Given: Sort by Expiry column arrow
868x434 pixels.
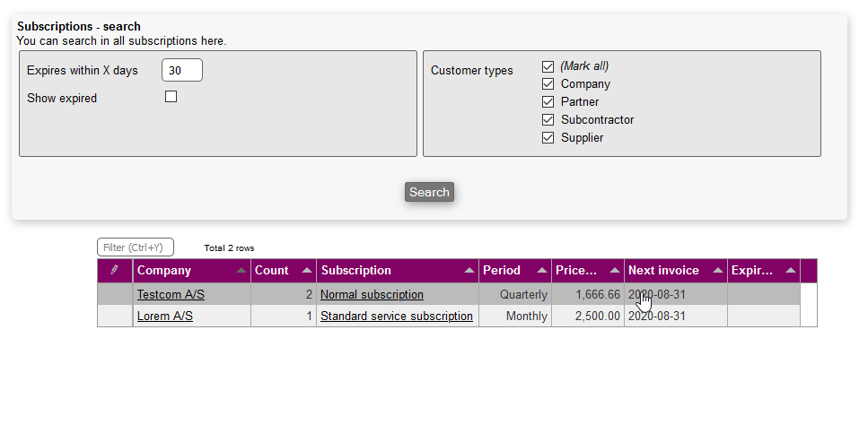Looking at the screenshot, I should coord(790,270).
